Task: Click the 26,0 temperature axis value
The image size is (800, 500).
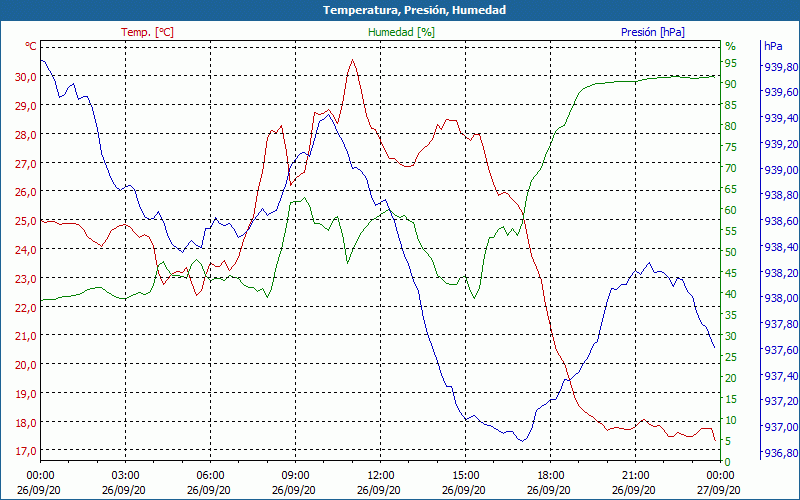Action: pos(24,192)
